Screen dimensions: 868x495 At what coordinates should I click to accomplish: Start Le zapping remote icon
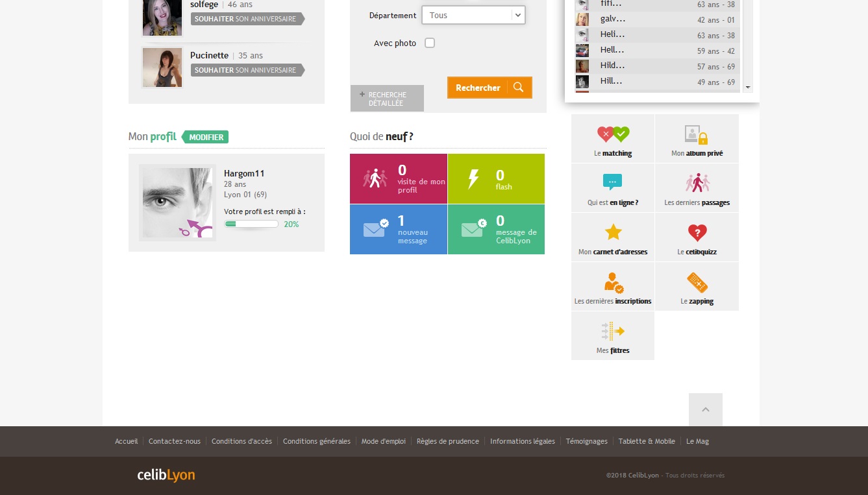[x=697, y=282]
